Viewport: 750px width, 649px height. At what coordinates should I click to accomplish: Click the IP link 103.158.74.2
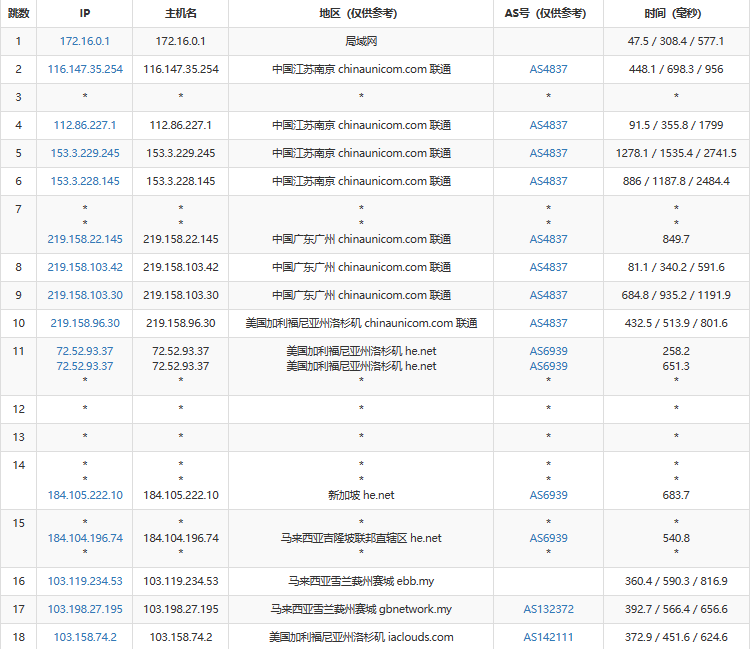pyautogui.click(x=85, y=637)
